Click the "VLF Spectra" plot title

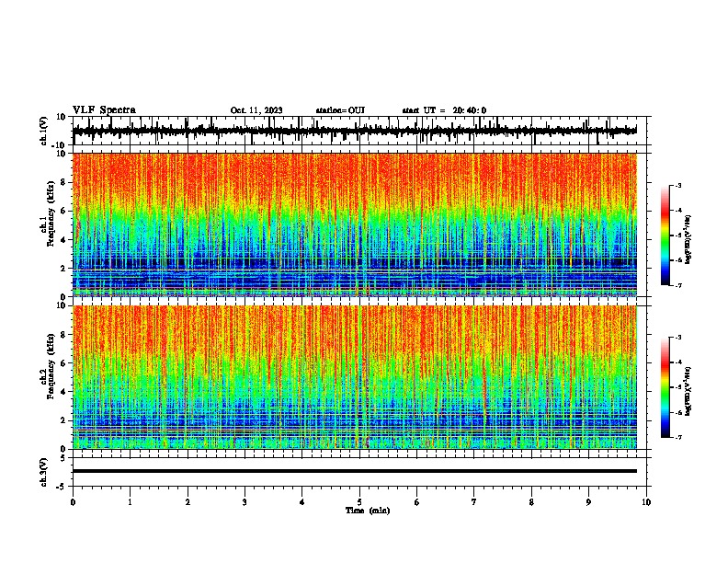click(104, 110)
